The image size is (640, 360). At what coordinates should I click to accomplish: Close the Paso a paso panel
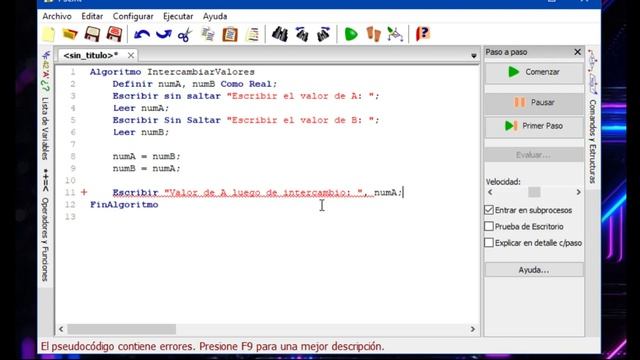pos(577,52)
